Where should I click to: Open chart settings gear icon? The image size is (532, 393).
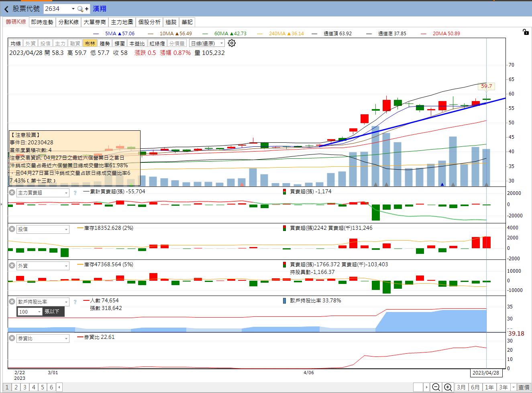[232, 43]
